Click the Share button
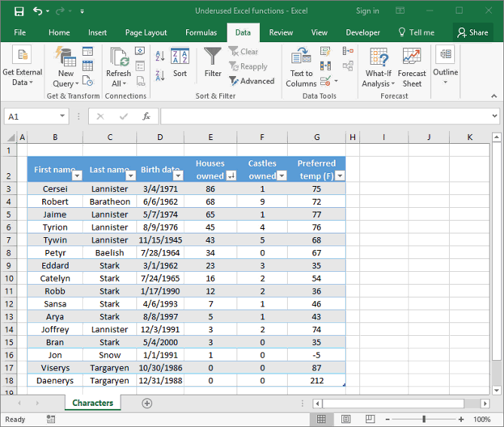The width and height of the screenshot is (504, 427). pos(472,32)
